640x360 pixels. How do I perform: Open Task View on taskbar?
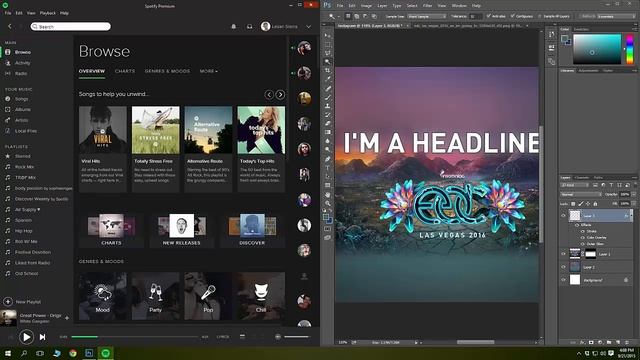(40, 353)
